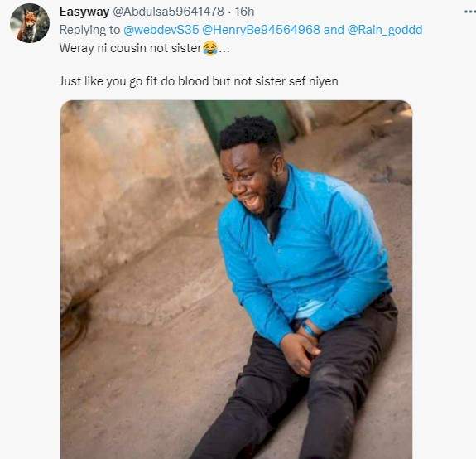This screenshot has height=459, width=476.
Task: Open the attached photo in full view
Action: (x=236, y=279)
